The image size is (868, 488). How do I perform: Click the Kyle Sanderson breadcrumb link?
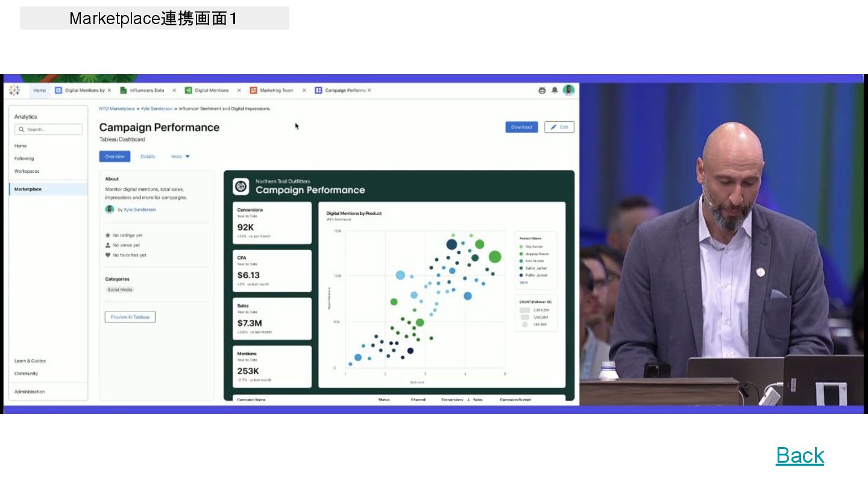[157, 108]
